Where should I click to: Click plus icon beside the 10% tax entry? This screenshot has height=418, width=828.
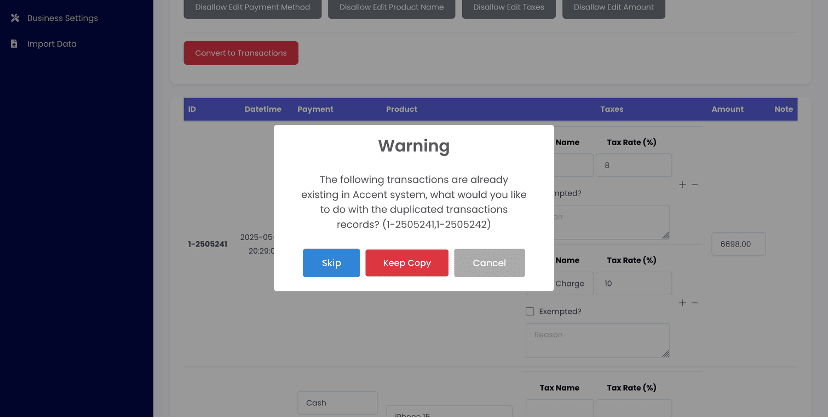pos(682,303)
